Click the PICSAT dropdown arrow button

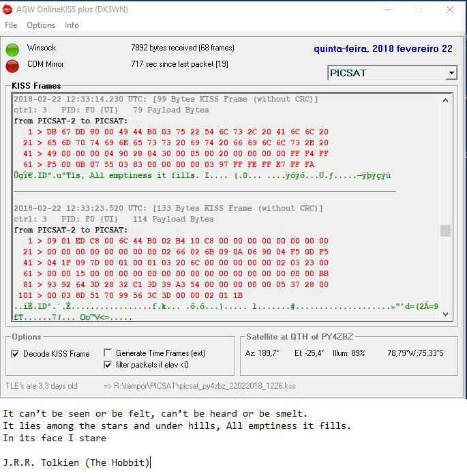pos(451,73)
